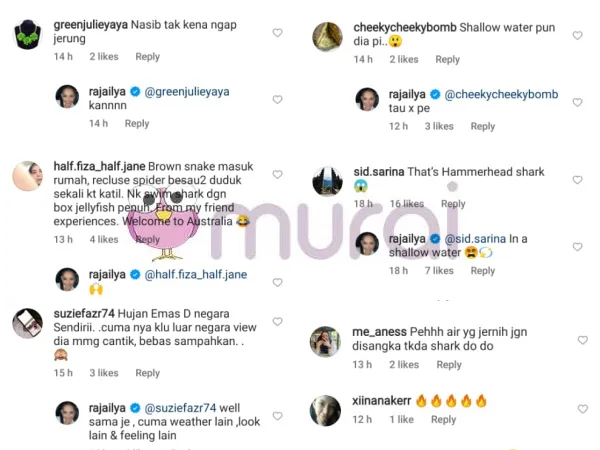
Task: Open the sid.sarina username profile
Action: (x=379, y=172)
